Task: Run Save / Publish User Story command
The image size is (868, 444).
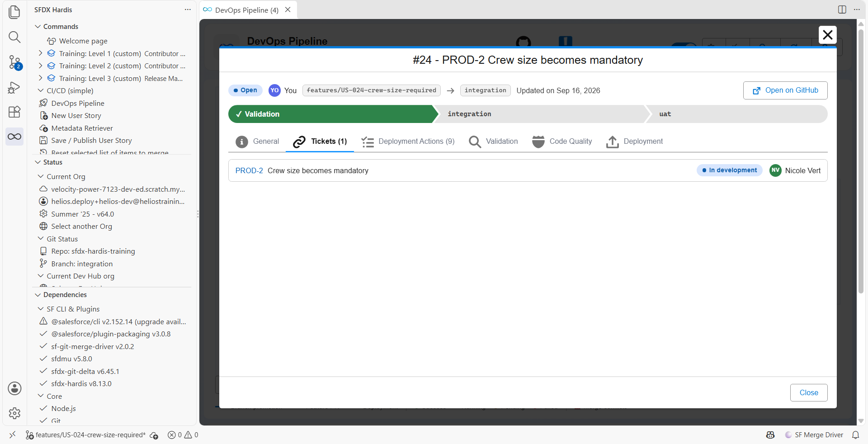Action: coord(91,141)
